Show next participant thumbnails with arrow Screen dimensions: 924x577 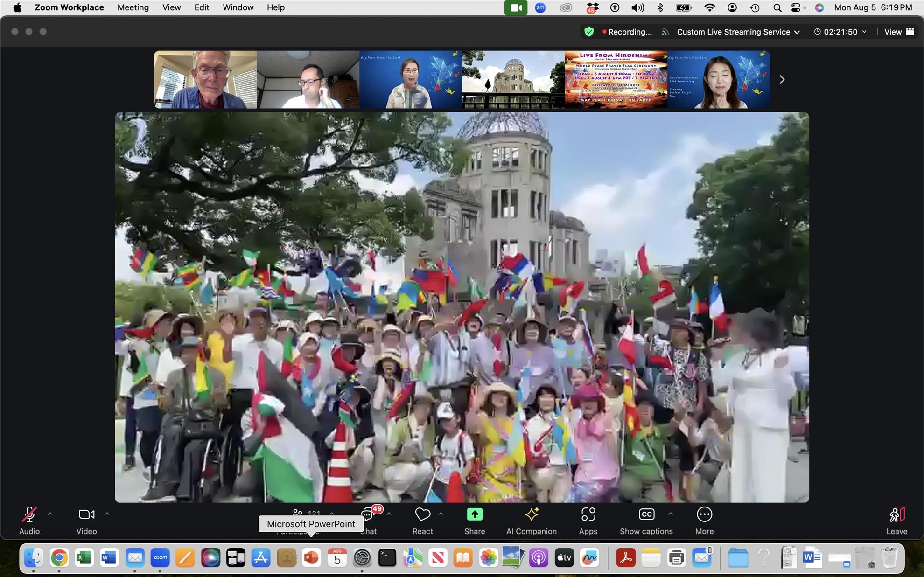[x=782, y=80]
